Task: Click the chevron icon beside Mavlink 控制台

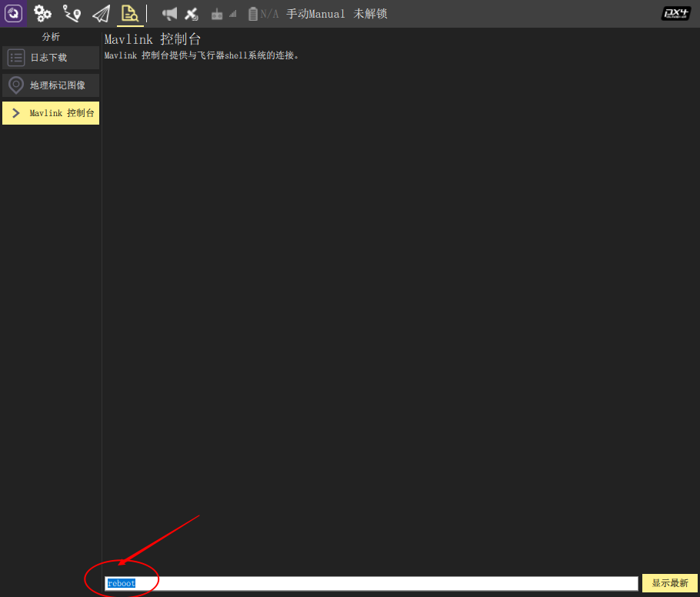Action: pos(16,113)
